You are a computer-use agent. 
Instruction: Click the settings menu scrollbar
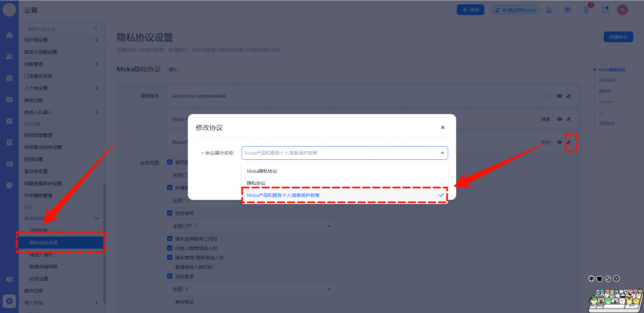(x=105, y=243)
